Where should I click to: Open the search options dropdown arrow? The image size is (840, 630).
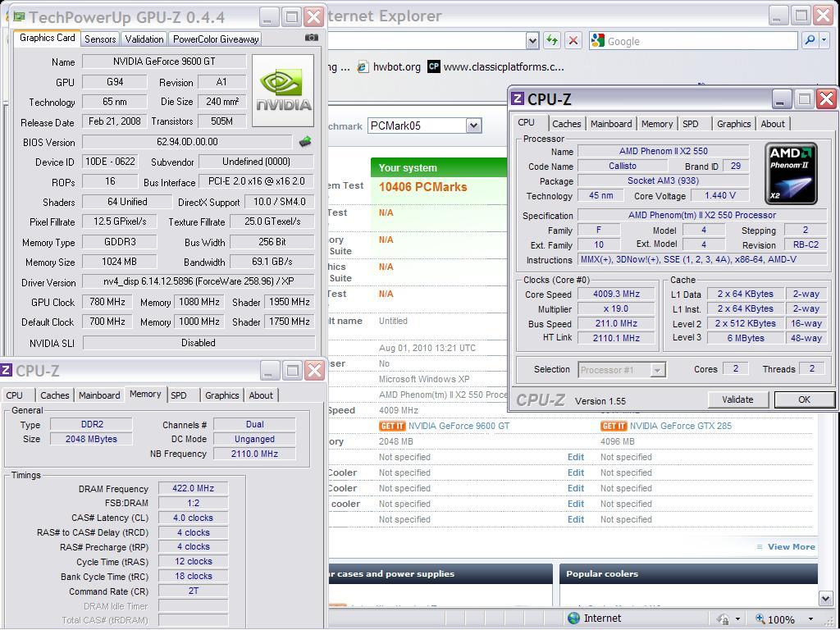(x=824, y=40)
